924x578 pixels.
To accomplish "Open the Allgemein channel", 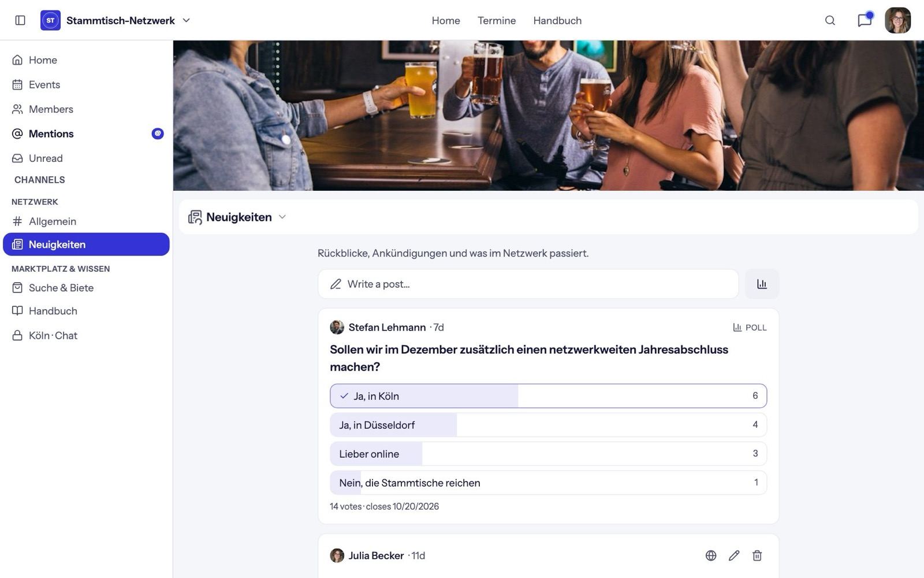I will (x=86, y=221).
